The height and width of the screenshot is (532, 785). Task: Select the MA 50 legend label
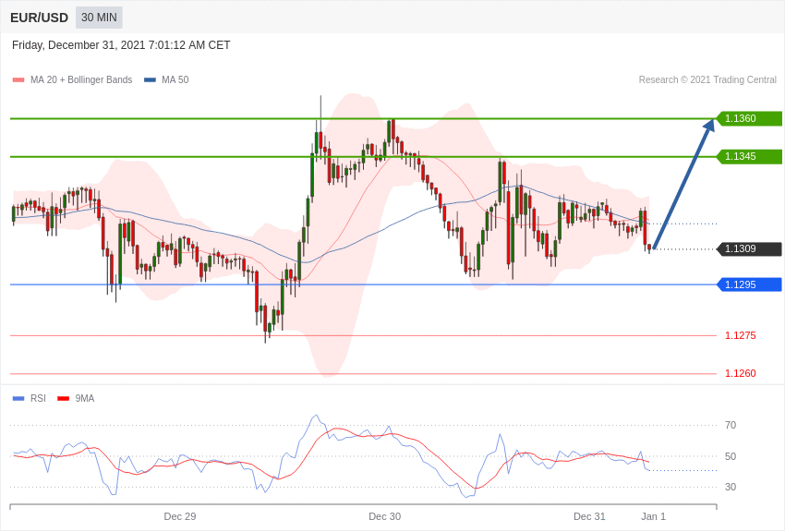[x=175, y=79]
